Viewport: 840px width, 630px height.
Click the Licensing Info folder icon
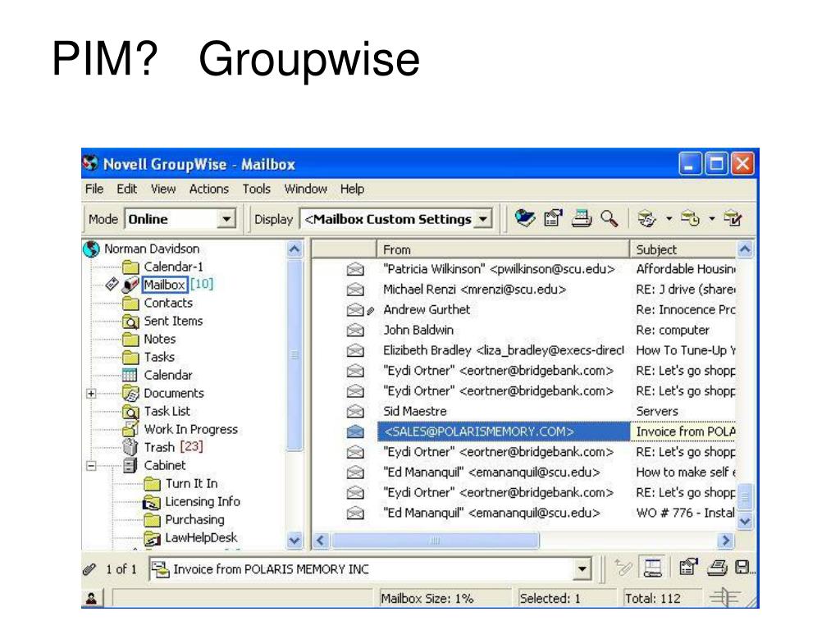(152, 503)
